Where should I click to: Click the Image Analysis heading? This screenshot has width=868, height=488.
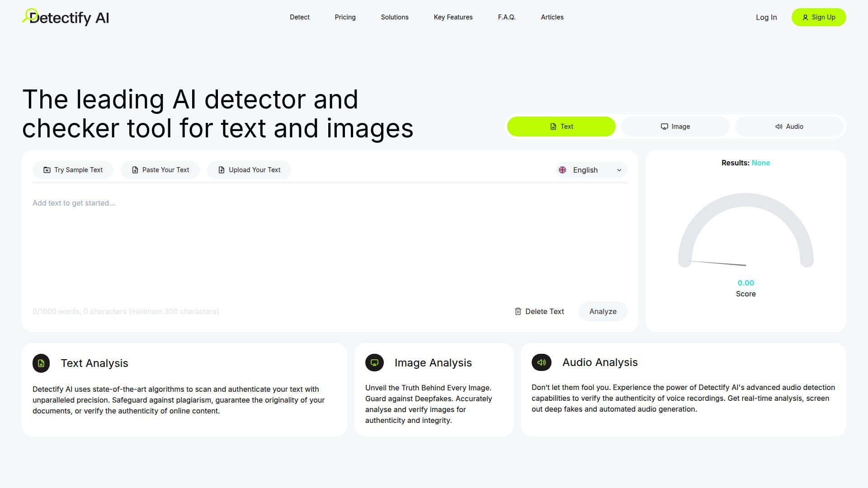click(433, 363)
